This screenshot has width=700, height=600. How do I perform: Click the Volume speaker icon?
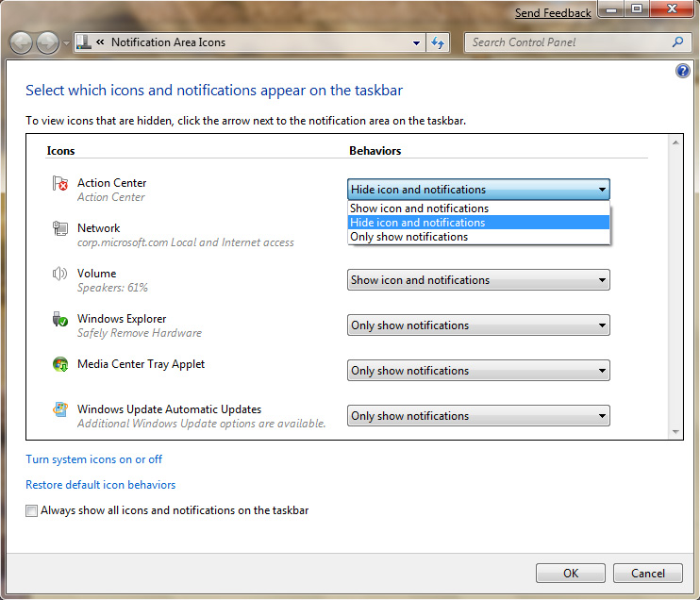[x=60, y=274]
